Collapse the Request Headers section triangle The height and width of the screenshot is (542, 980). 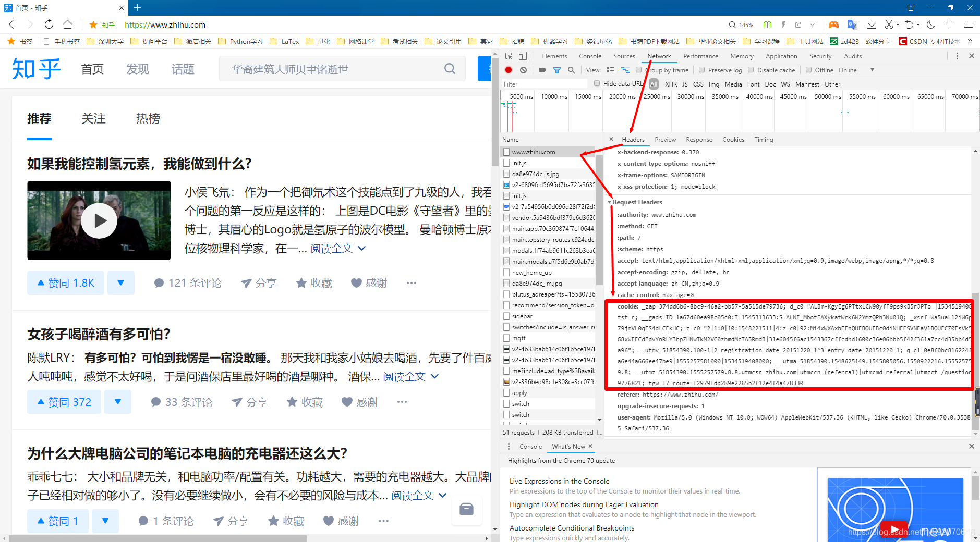pos(609,202)
